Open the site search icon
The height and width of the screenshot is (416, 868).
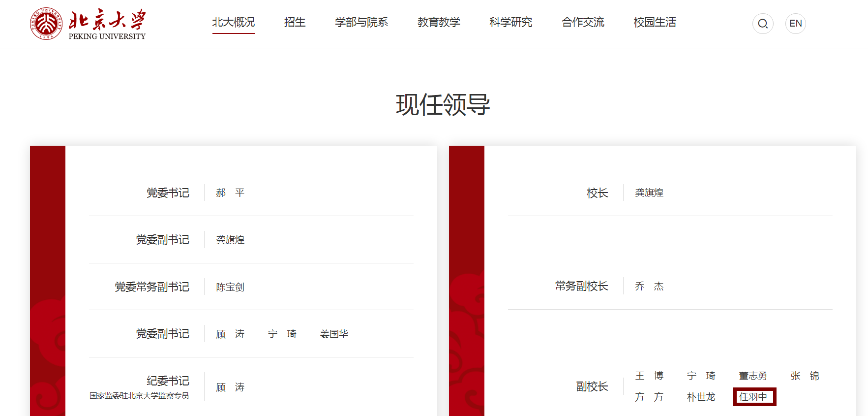pos(763,24)
